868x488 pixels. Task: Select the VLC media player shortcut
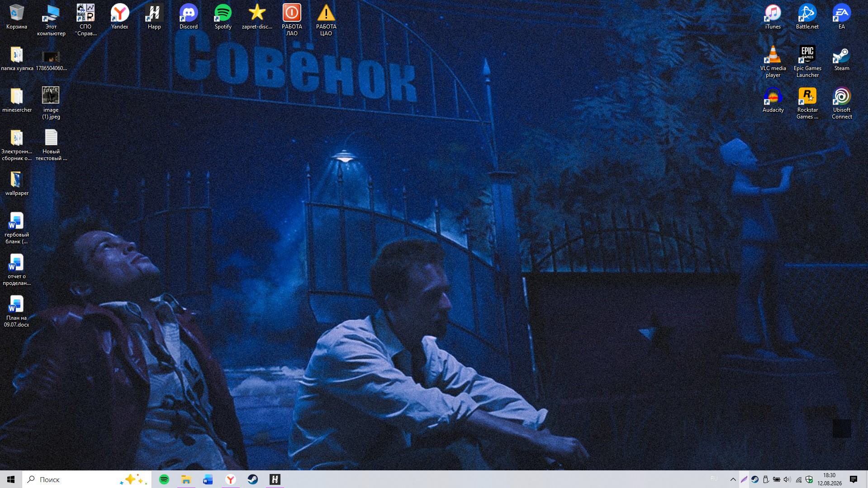[773, 62]
